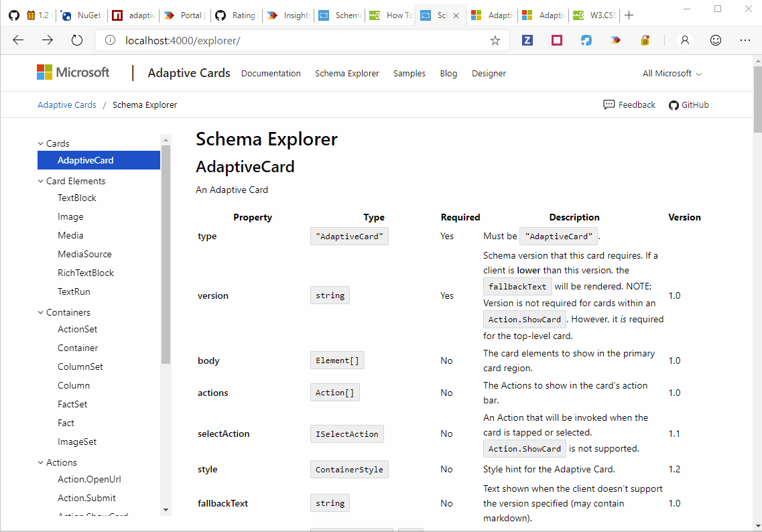The width and height of the screenshot is (762, 532).
Task: Bookmark this page with the star icon
Action: click(x=495, y=40)
